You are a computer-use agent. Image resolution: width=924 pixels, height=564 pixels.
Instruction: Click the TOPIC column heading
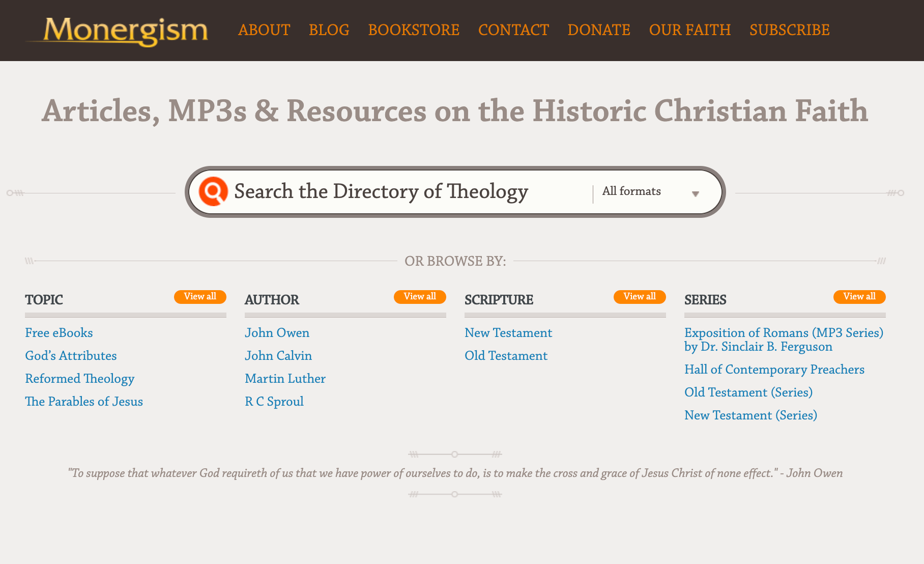(44, 300)
